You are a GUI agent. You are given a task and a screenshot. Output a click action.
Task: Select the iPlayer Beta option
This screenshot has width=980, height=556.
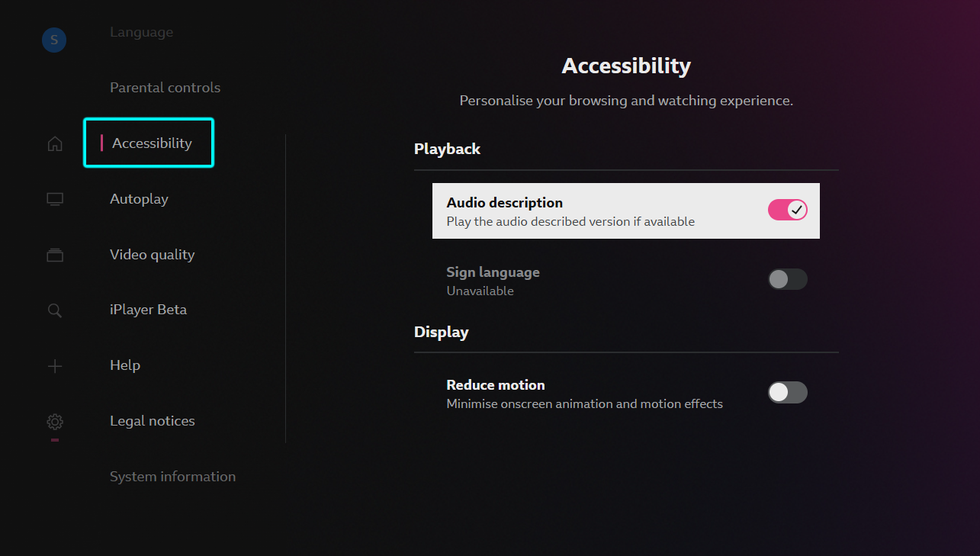pyautogui.click(x=148, y=309)
